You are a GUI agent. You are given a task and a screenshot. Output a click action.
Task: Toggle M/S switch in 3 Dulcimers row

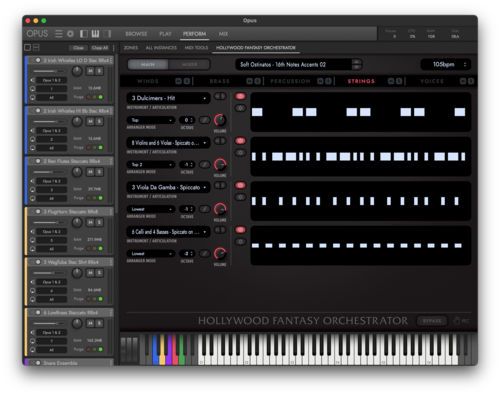[220, 96]
